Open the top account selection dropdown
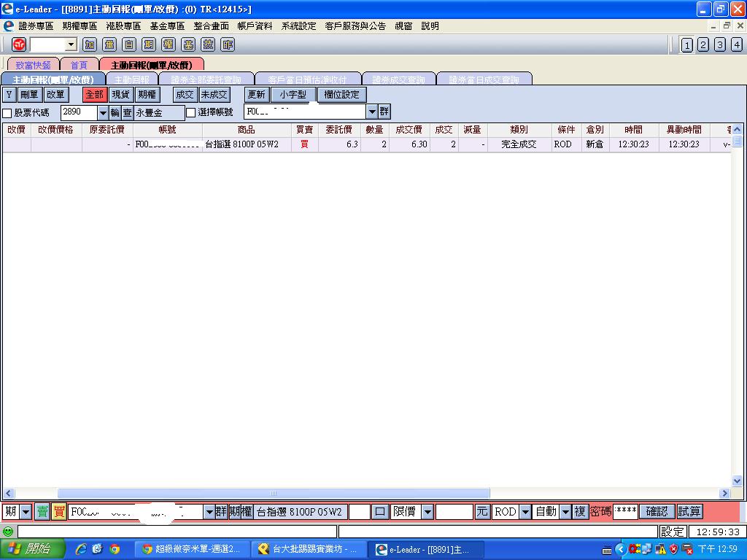Screen dimensions: 747x560 pos(372,112)
